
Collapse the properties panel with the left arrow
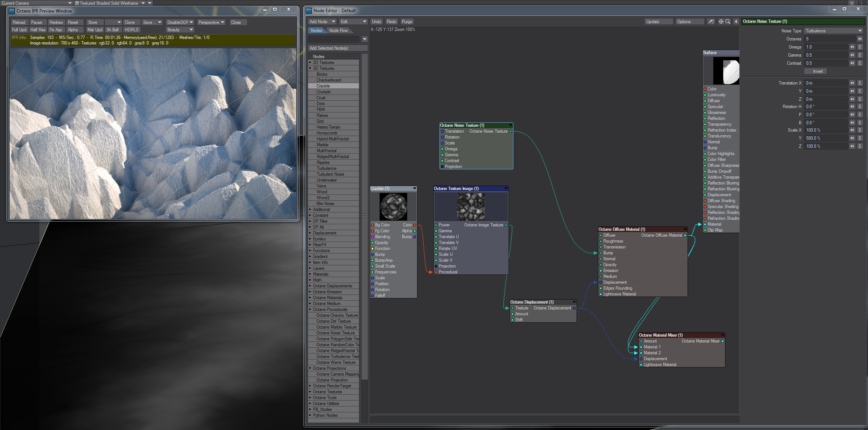(x=736, y=22)
